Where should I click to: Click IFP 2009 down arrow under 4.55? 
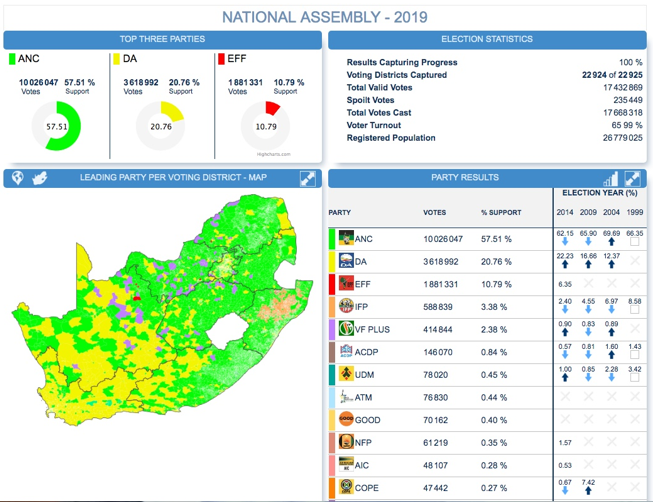(588, 309)
